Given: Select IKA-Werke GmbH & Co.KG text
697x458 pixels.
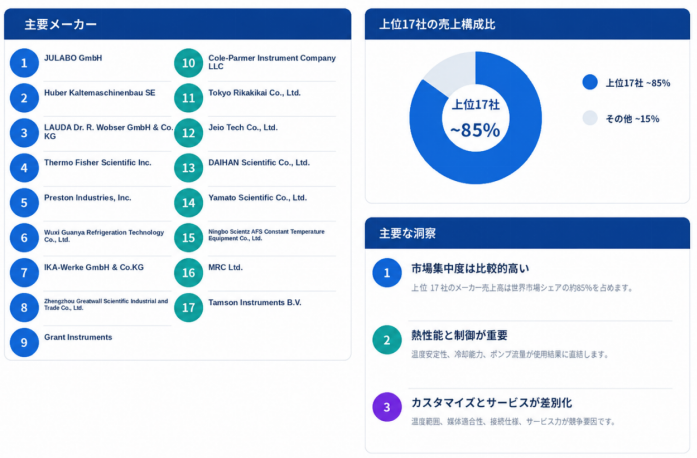Looking at the screenshot, I should [x=94, y=267].
